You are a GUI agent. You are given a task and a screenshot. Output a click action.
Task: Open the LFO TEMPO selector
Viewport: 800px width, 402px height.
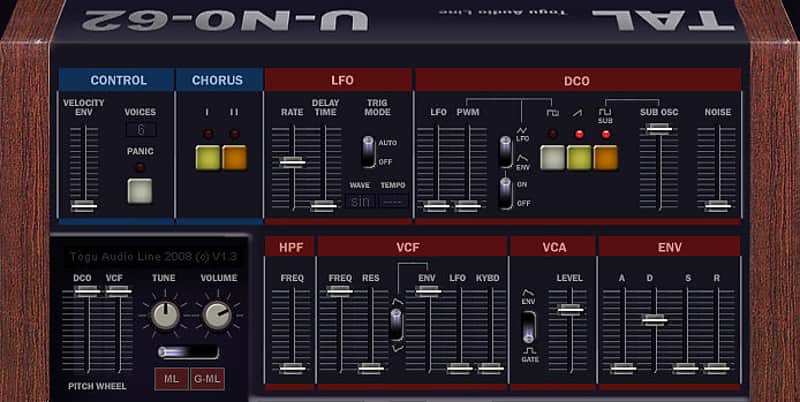[393, 202]
